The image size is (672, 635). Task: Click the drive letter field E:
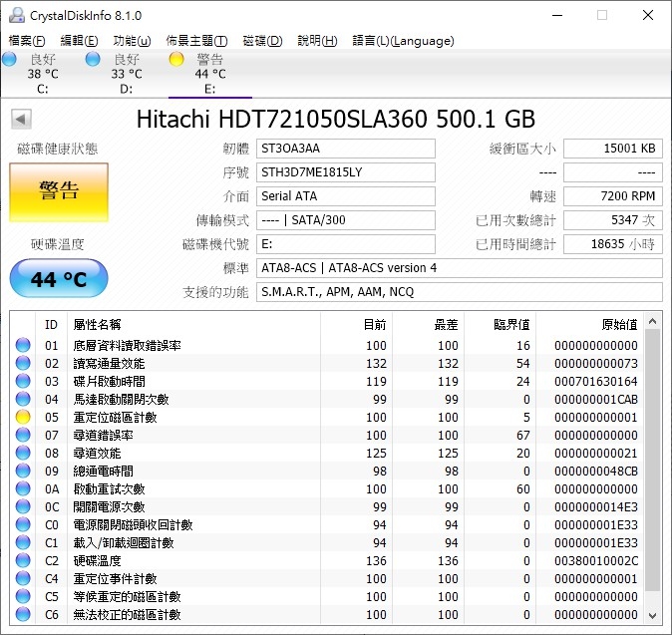tap(346, 244)
